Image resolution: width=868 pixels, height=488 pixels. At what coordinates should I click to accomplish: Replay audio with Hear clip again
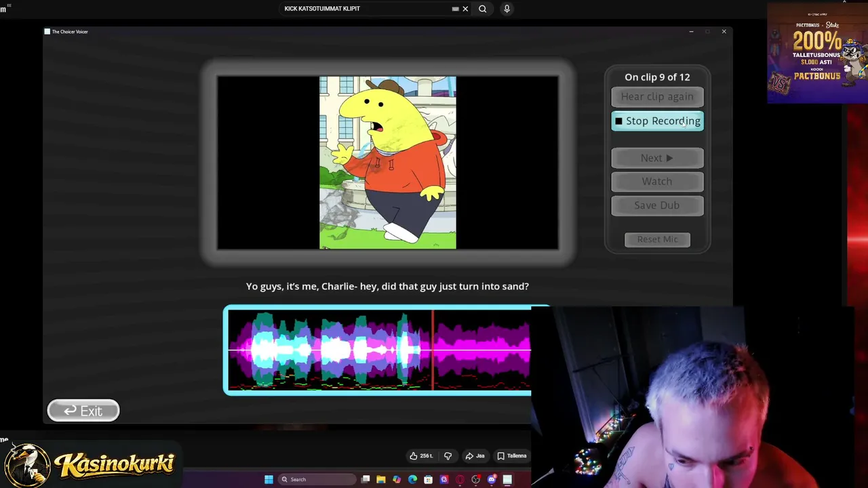click(x=657, y=97)
